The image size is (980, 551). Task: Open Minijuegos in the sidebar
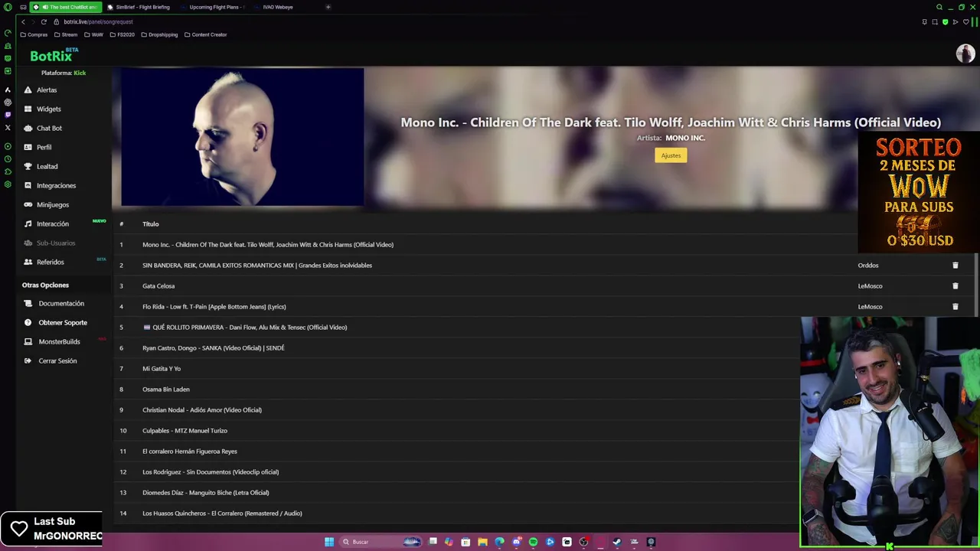[x=52, y=204]
